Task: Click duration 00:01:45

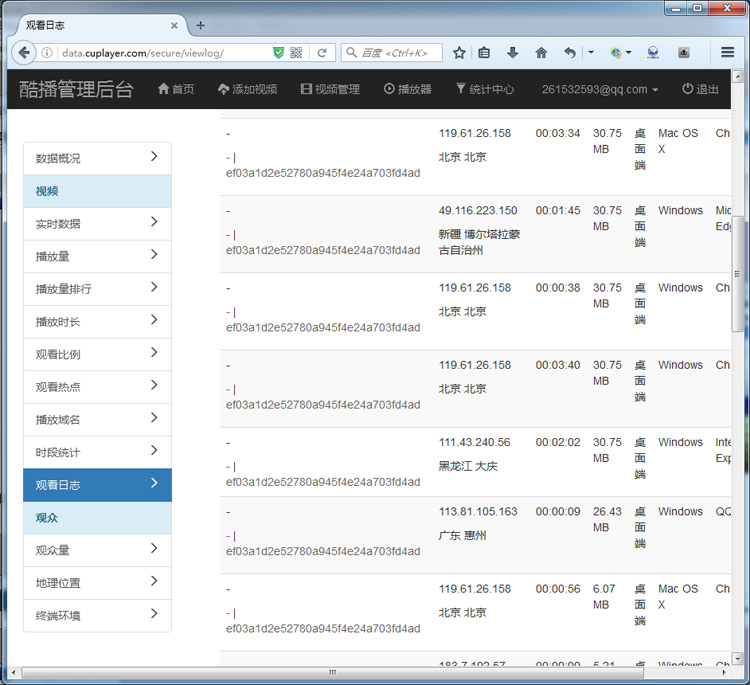Action: (x=558, y=210)
